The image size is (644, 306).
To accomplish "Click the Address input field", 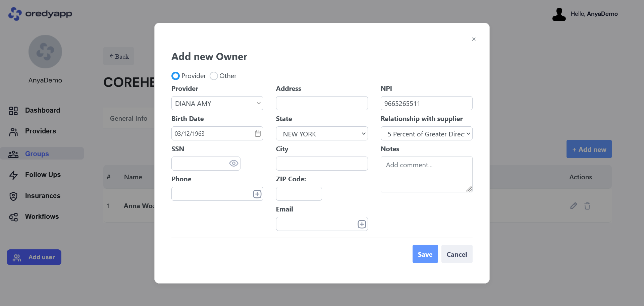I will click(x=322, y=103).
